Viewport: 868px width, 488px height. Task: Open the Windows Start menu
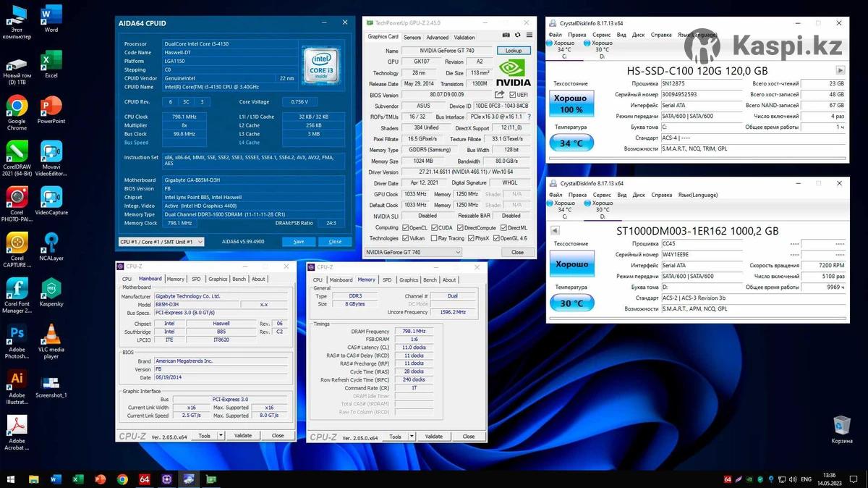pos(11,479)
